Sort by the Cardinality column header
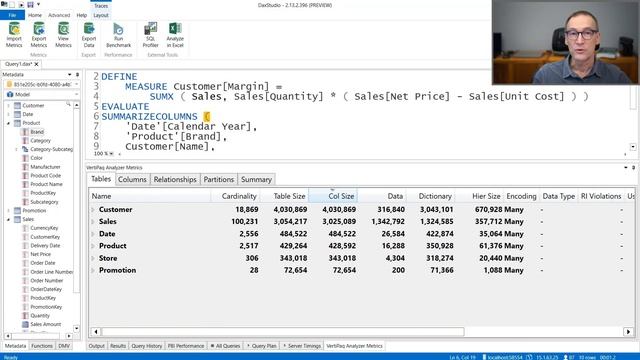Image resolution: width=640 pixels, height=360 pixels. coord(239,196)
